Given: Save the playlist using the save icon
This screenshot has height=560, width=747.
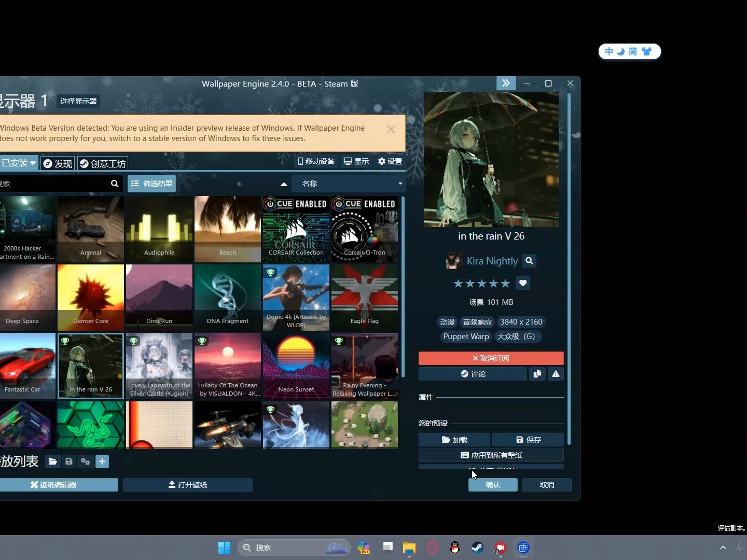Looking at the screenshot, I should point(69,461).
